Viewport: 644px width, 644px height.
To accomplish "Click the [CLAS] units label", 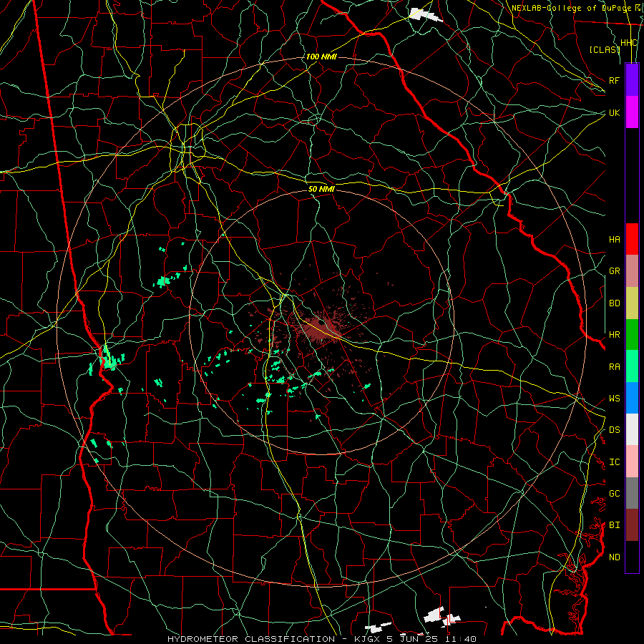I will pyautogui.click(x=605, y=50).
